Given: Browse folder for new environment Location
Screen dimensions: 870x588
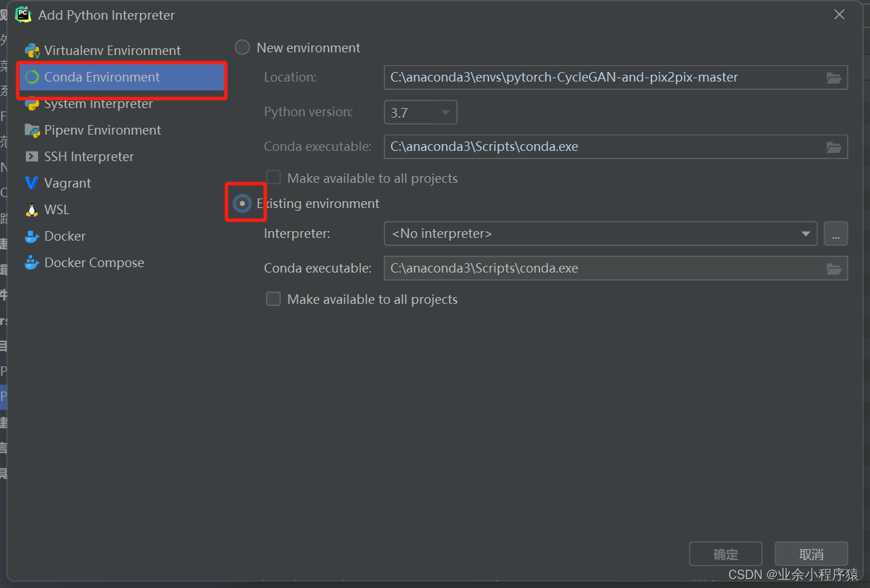Looking at the screenshot, I should click(834, 77).
